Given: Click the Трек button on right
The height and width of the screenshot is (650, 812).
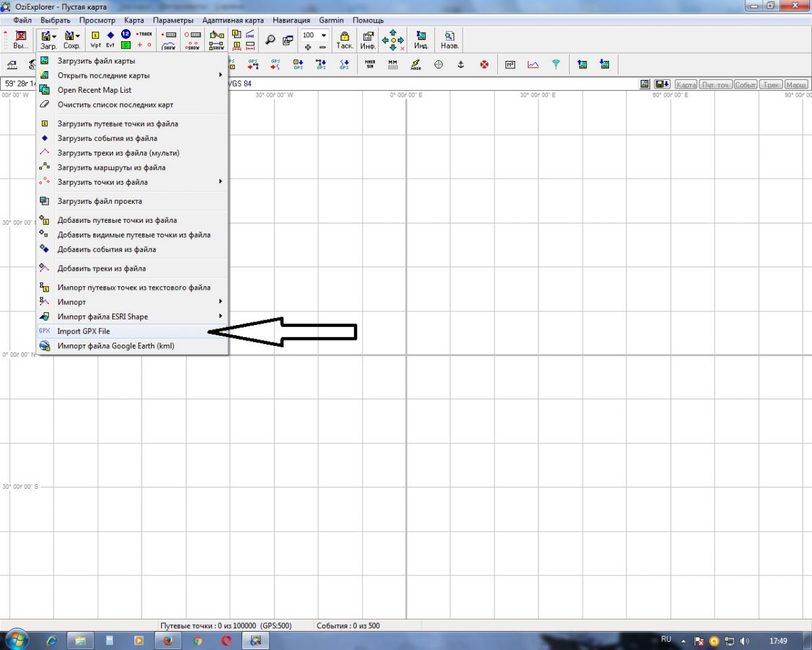Looking at the screenshot, I should pos(770,85).
